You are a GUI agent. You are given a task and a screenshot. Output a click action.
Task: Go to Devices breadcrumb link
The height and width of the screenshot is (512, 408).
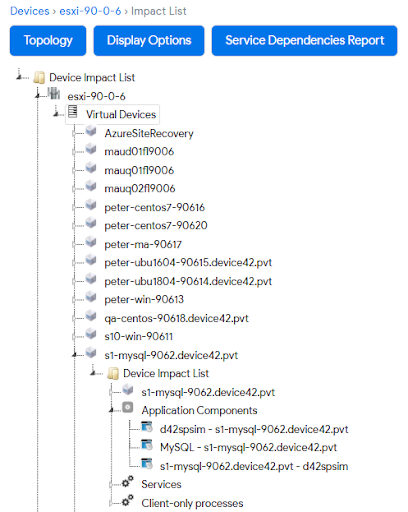[30, 11]
